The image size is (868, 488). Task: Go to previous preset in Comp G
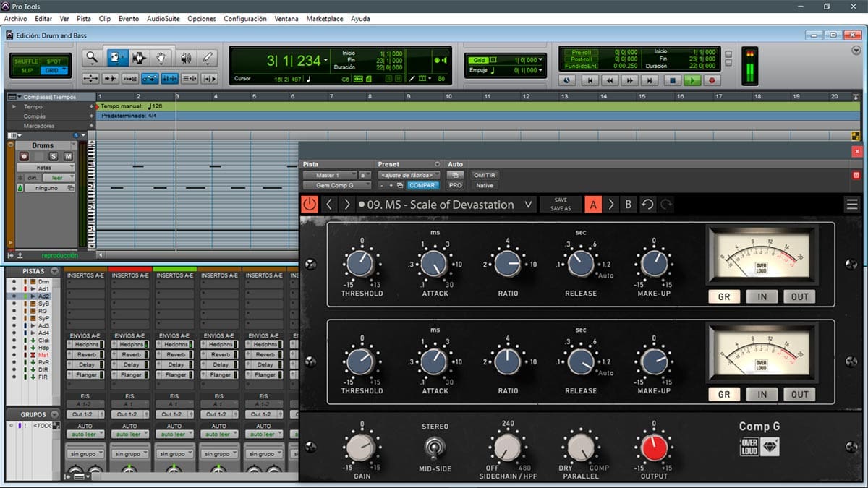[329, 205]
